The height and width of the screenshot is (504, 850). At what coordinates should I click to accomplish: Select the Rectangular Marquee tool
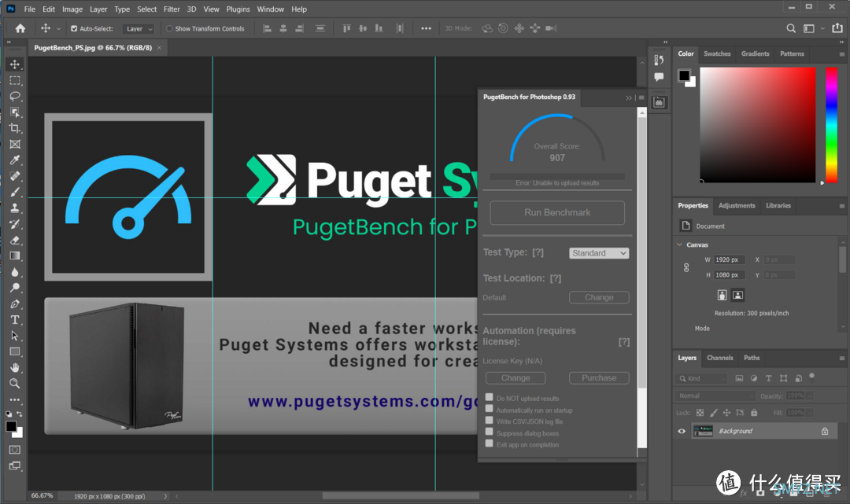point(15,81)
